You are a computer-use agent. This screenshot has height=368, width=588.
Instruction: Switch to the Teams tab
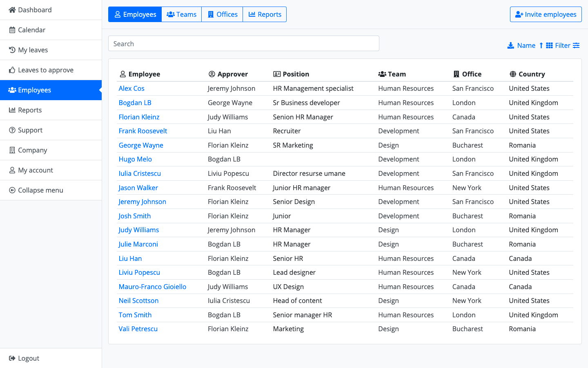point(182,14)
